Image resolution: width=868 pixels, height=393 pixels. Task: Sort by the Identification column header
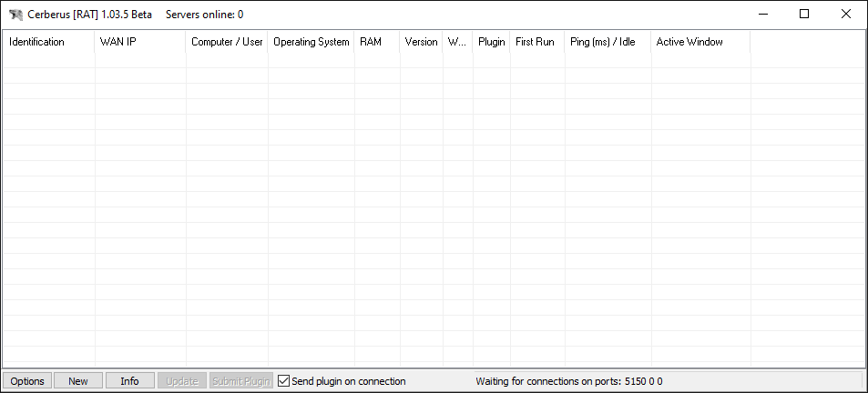[x=49, y=42]
